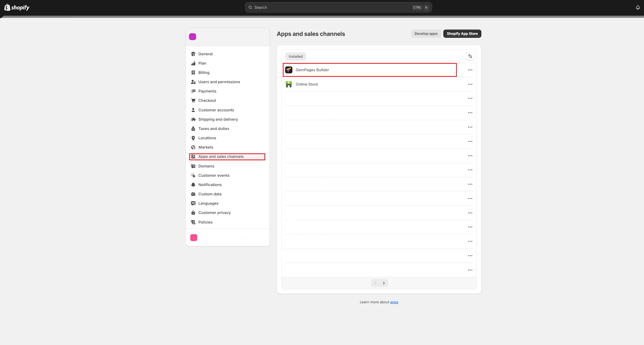644x345 pixels.
Task: Open the Shopify App Store
Action: pyautogui.click(x=462, y=34)
